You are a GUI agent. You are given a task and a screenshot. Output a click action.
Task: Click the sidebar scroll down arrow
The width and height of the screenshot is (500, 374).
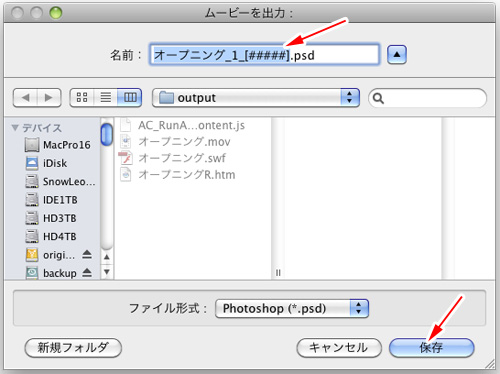coord(107,272)
